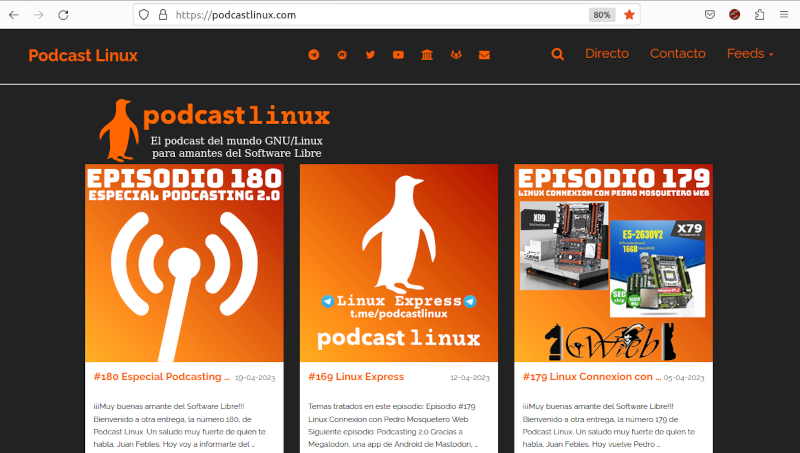Click the padlock site info icon
Viewport: 800px width, 453px height.
(163, 15)
